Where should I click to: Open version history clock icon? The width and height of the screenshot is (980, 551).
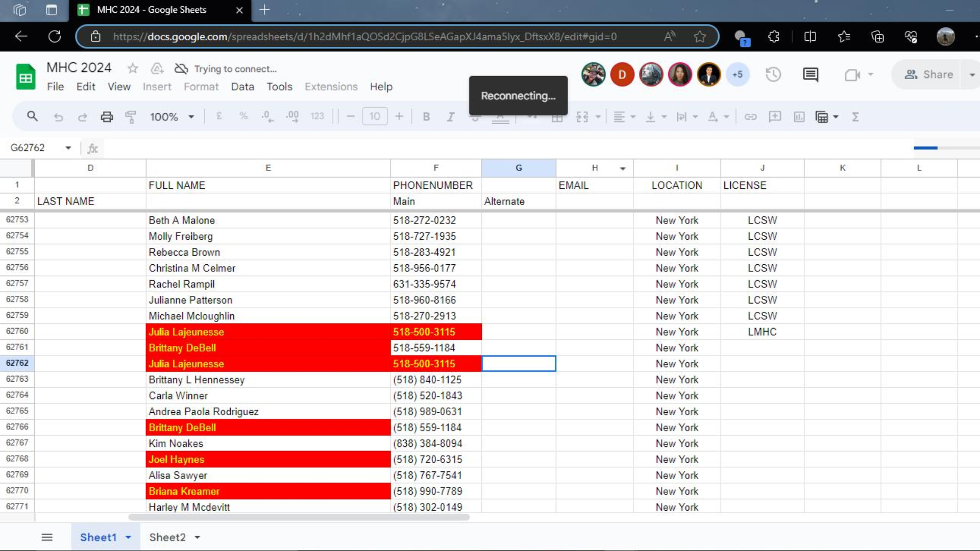[773, 74]
